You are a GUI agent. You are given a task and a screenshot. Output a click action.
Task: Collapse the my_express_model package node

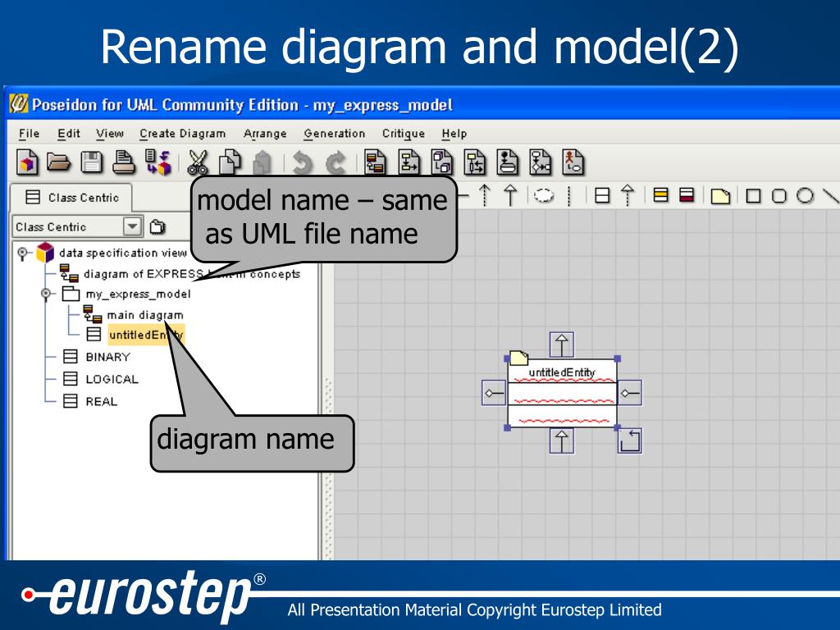point(46,294)
